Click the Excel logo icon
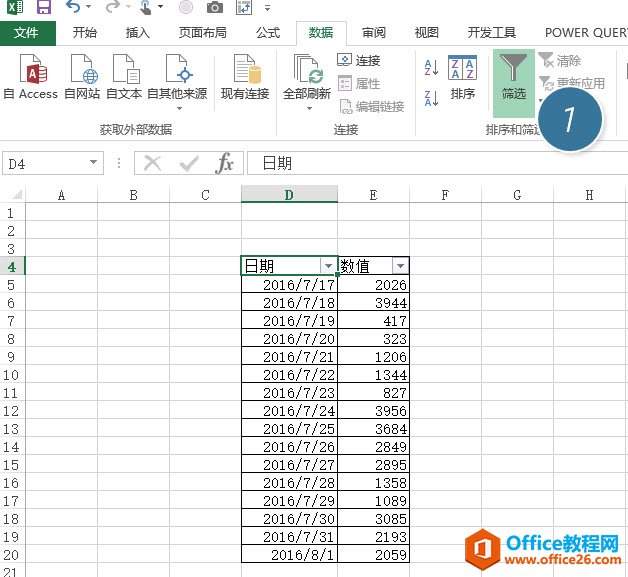The image size is (628, 577). (x=15, y=7)
